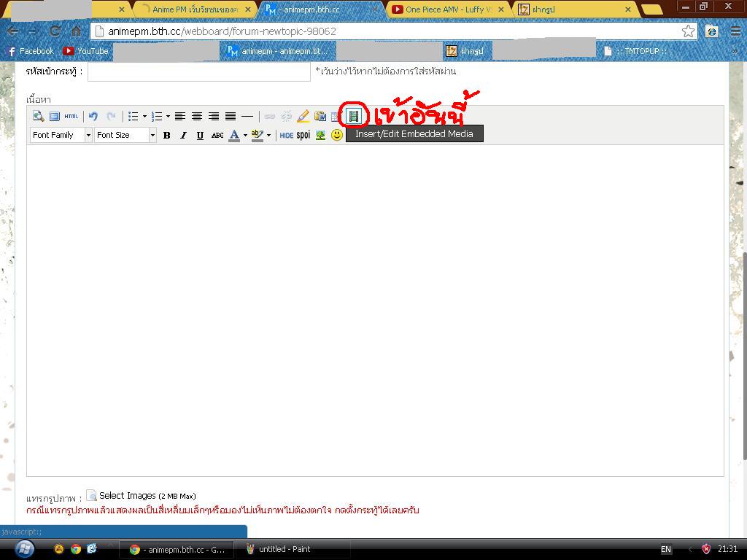Viewport: 747px width, 560px height.
Task: Expand the bullet list style dropdown arrow
Action: [x=145, y=116]
